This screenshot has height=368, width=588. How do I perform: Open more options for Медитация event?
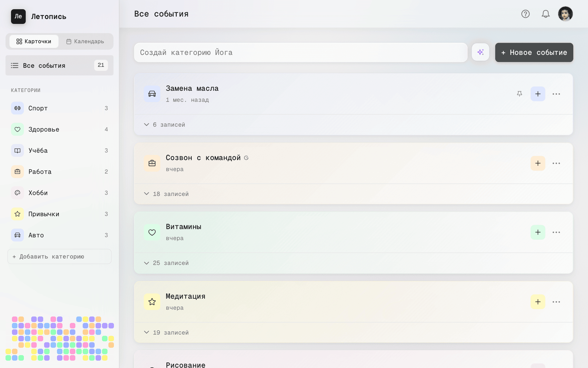pos(556,302)
